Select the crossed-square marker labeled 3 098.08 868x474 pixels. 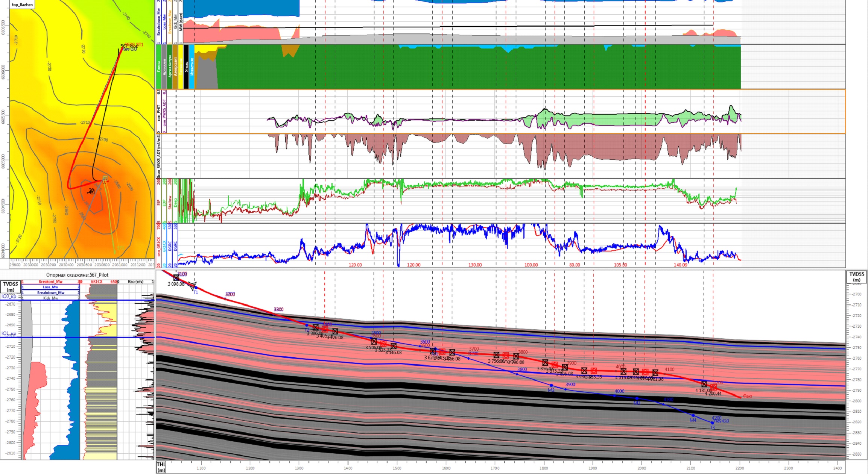pos(176,278)
